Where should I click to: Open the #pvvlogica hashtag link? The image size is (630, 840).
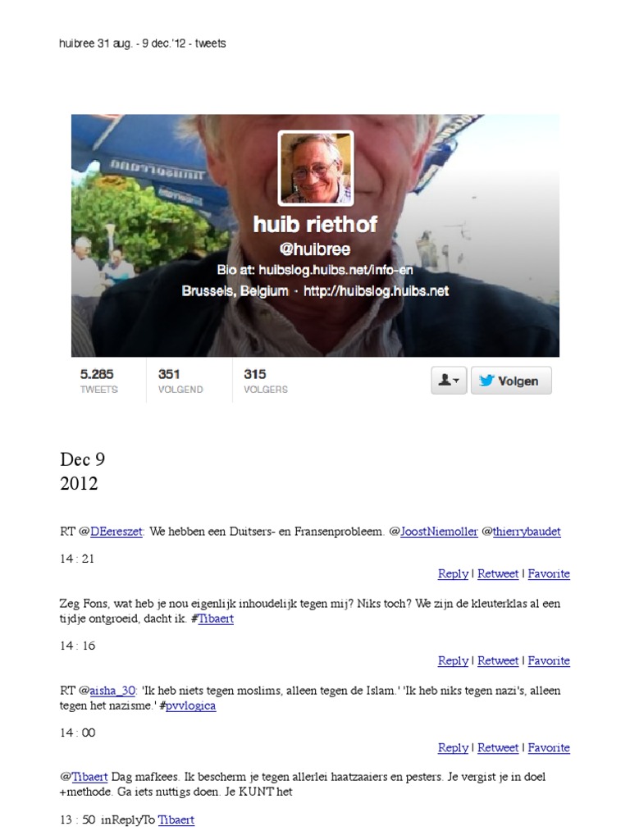coord(190,705)
